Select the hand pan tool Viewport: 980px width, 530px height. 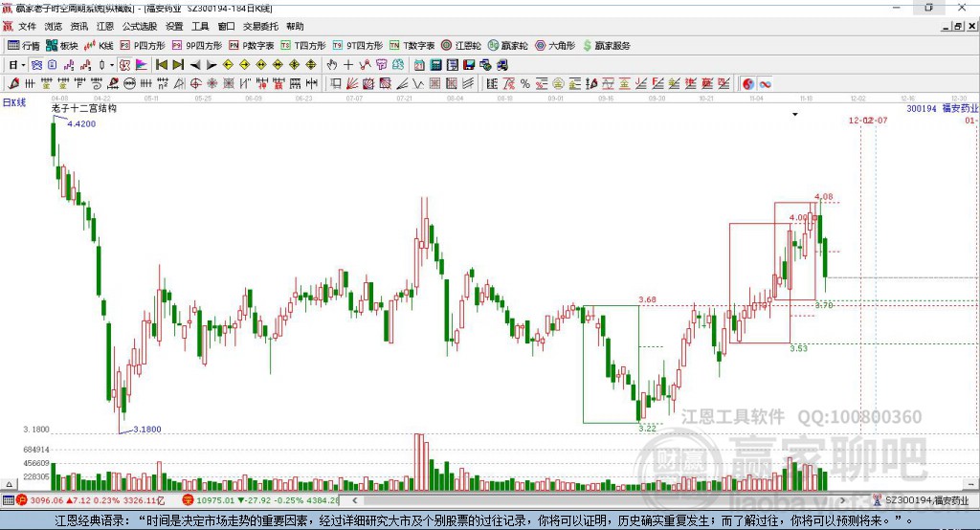click(332, 65)
